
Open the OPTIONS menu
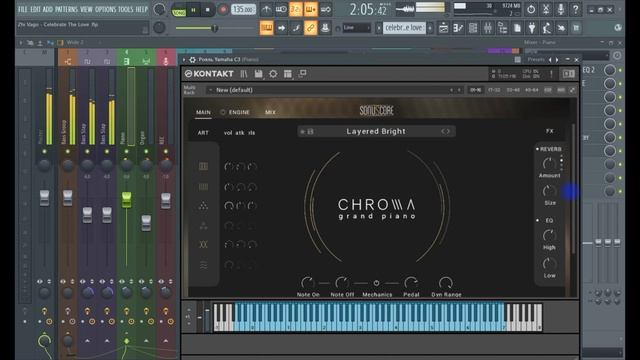tap(105, 9)
